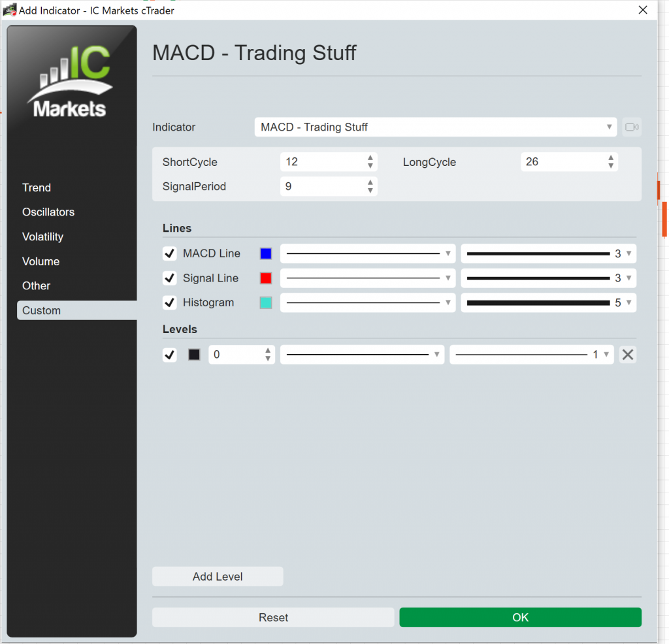Click the 'Levels' section label
This screenshot has height=644, width=669.
(180, 329)
